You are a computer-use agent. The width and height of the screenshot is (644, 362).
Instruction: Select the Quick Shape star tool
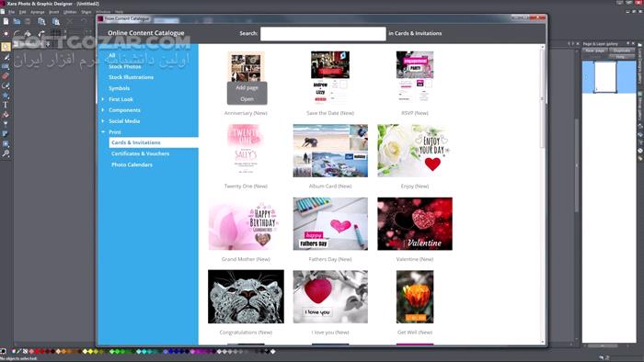(x=6, y=96)
